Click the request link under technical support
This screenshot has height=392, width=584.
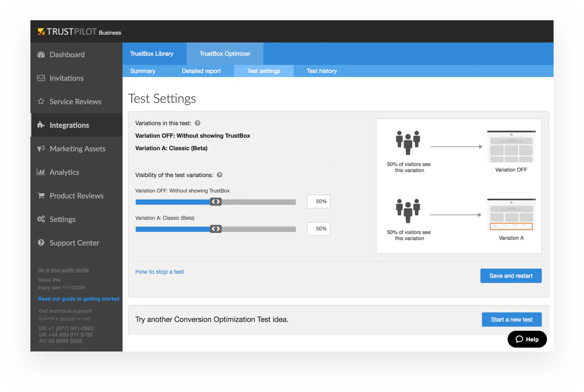coord(67,319)
